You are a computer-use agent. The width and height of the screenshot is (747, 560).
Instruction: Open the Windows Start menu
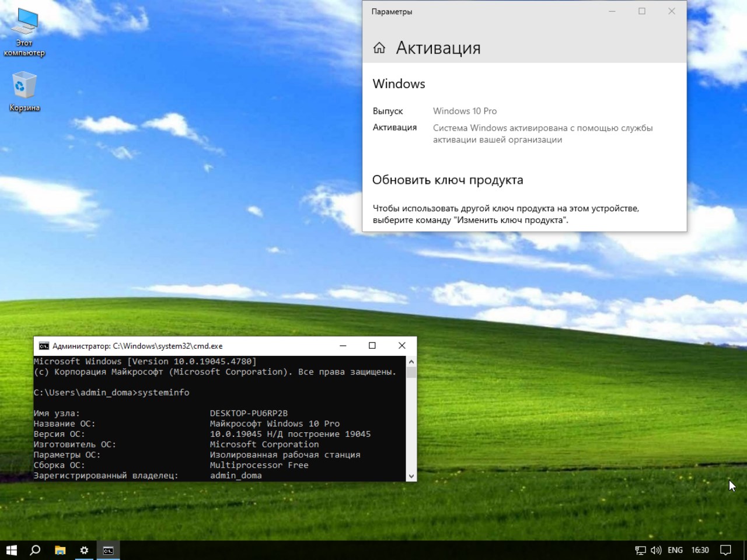pyautogui.click(x=11, y=550)
